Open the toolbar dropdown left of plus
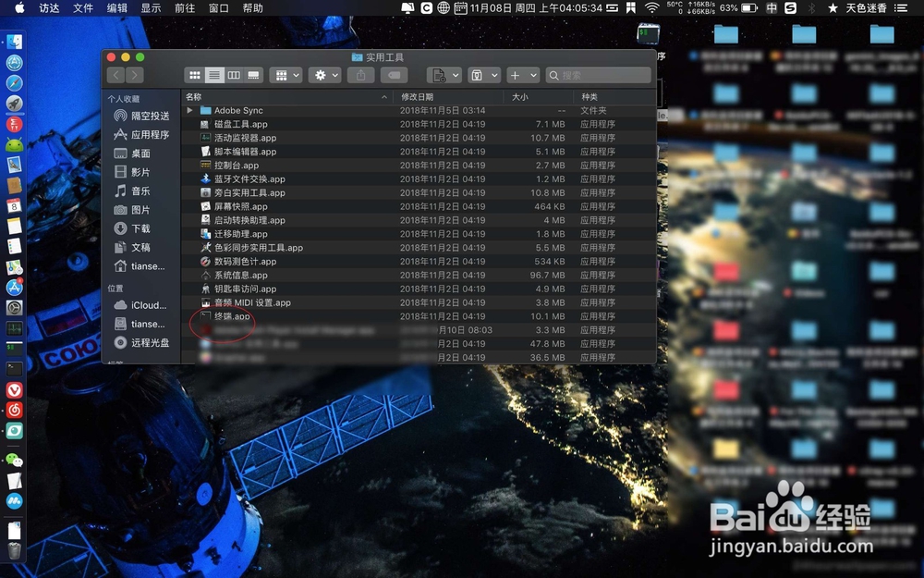 tap(484, 75)
